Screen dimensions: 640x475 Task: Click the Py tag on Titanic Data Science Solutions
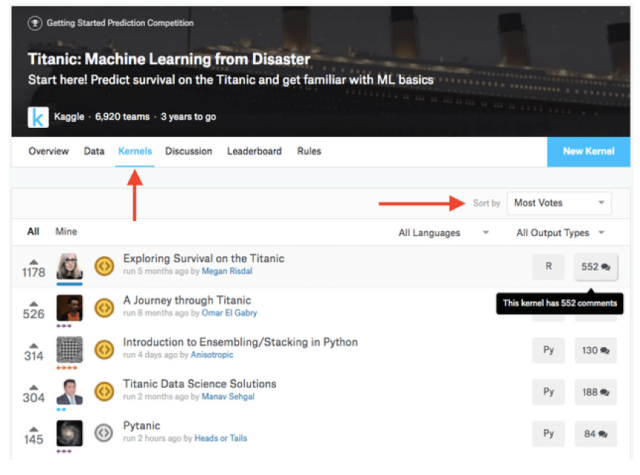[x=549, y=392]
